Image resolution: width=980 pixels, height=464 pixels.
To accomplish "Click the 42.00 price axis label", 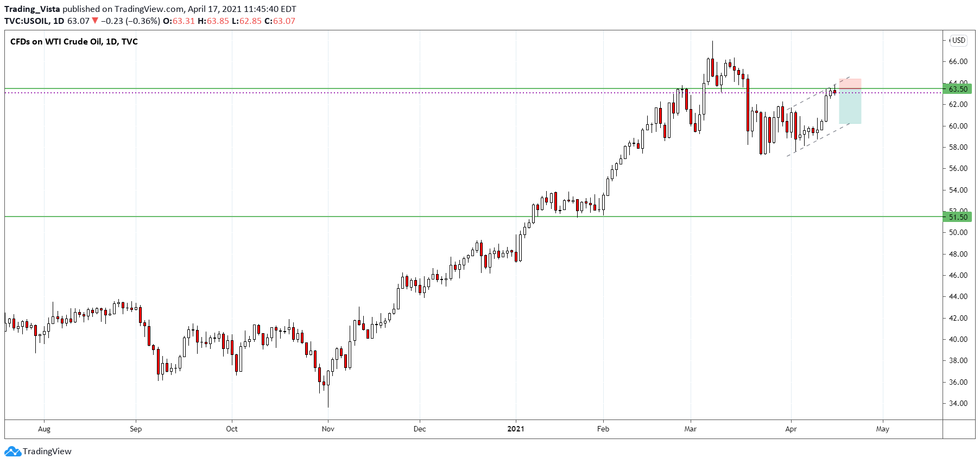I will tap(958, 318).
